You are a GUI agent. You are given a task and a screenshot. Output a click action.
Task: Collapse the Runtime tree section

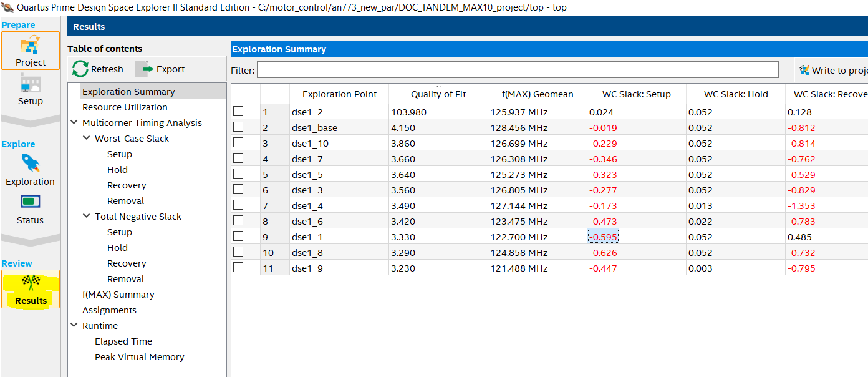pyautogui.click(x=75, y=326)
